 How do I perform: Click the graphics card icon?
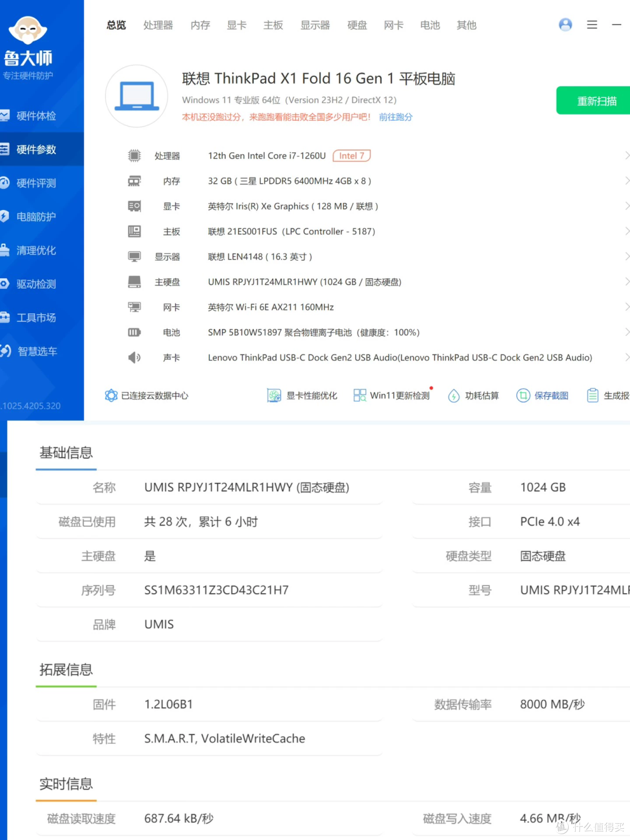point(135,206)
